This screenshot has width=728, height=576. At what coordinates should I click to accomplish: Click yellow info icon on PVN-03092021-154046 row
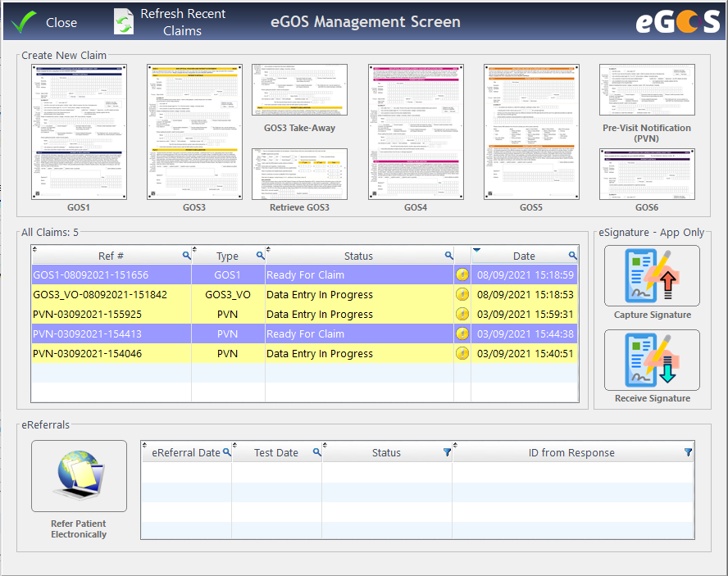462,353
